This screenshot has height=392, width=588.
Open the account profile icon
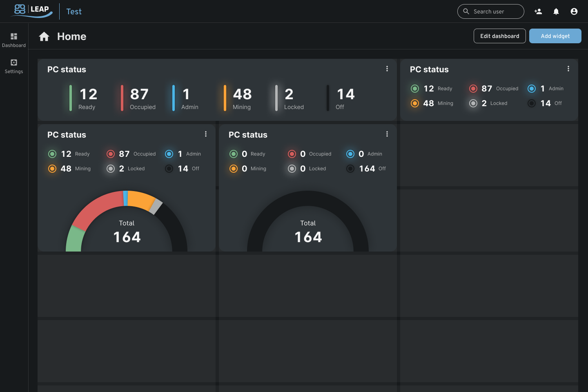click(x=574, y=11)
